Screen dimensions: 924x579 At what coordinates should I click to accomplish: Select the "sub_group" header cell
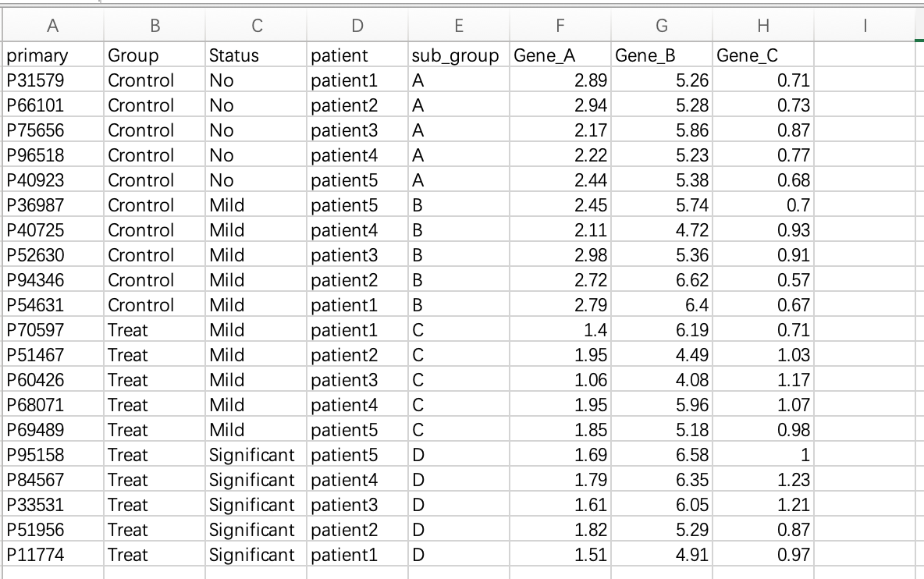[455, 55]
